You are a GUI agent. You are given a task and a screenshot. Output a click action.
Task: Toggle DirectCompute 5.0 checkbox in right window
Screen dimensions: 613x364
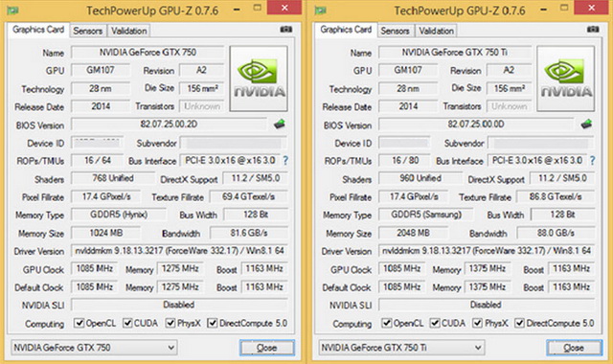point(519,323)
